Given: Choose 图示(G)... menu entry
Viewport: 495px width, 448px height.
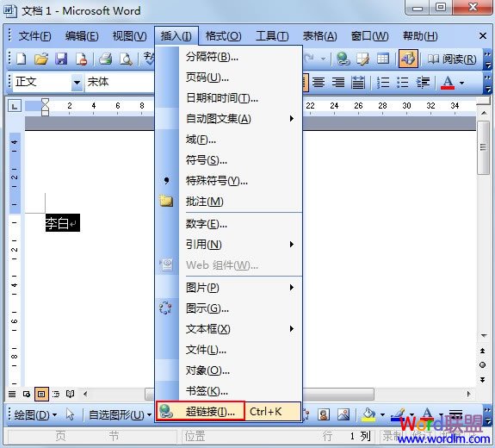Looking at the screenshot, I should pyautogui.click(x=228, y=308).
